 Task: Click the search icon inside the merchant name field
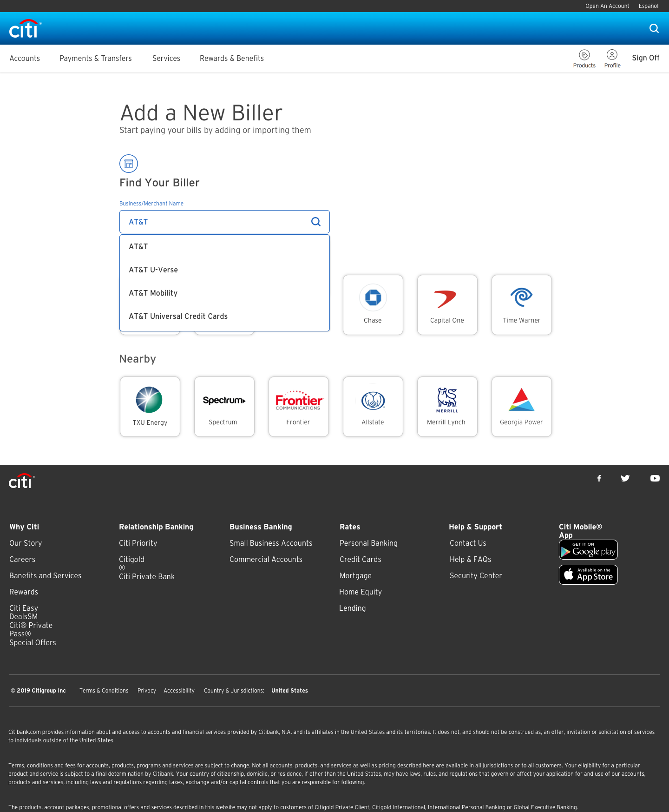[x=316, y=222]
